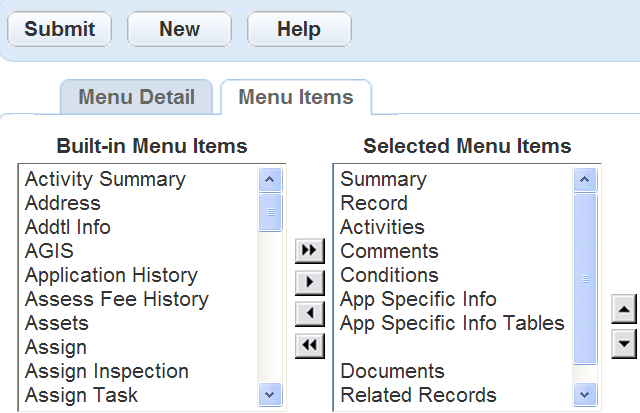The width and height of the screenshot is (640, 413).
Task: Click the remove selected item left arrow
Action: click(x=310, y=314)
